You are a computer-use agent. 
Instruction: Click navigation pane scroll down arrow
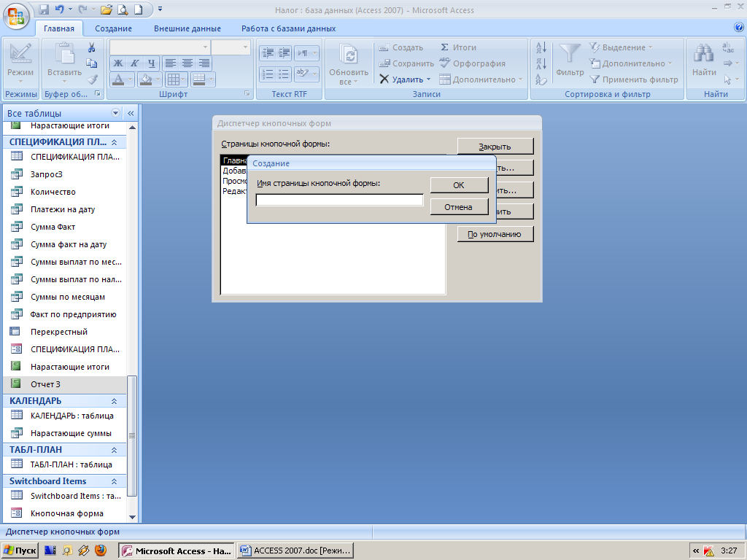click(x=132, y=517)
